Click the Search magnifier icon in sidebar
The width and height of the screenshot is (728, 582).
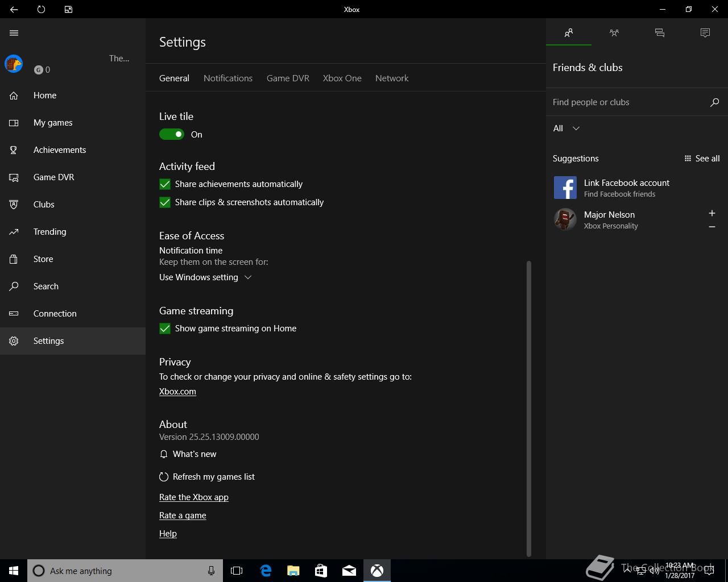(x=14, y=286)
